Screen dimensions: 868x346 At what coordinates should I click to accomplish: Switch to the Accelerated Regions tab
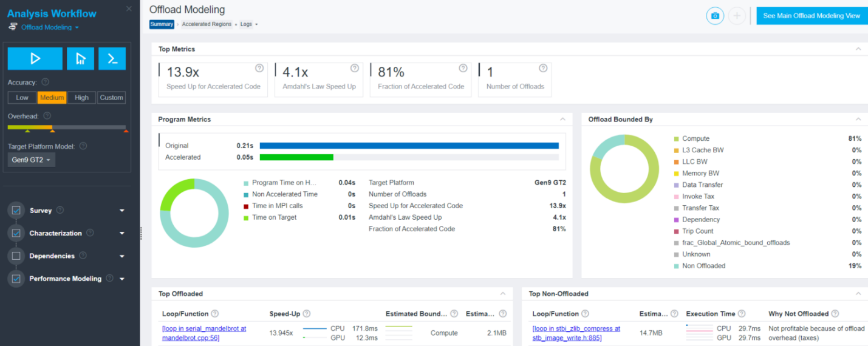pos(207,24)
